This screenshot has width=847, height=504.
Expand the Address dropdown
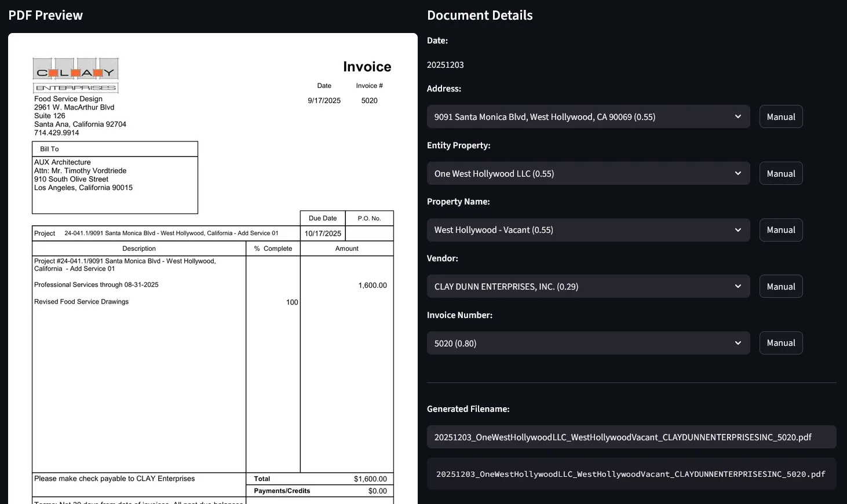click(x=587, y=116)
